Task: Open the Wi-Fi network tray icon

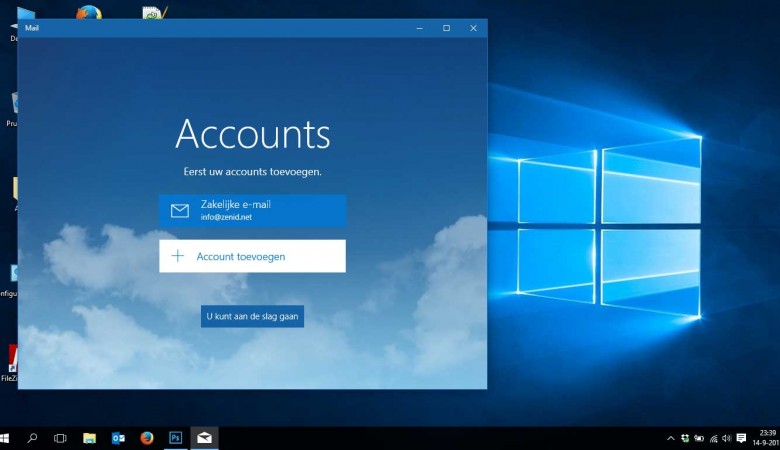Action: pyautogui.click(x=713, y=438)
